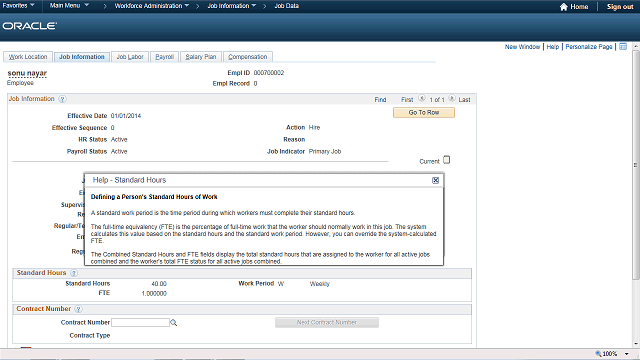Viewport: 640px width, 360px height.
Task: Show next row arrow beside Last
Action: click(x=452, y=98)
